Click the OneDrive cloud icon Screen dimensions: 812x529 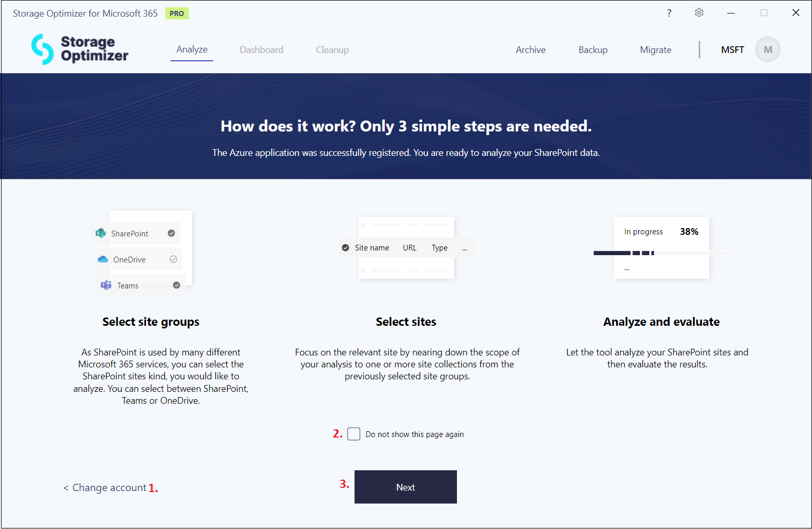tap(103, 259)
